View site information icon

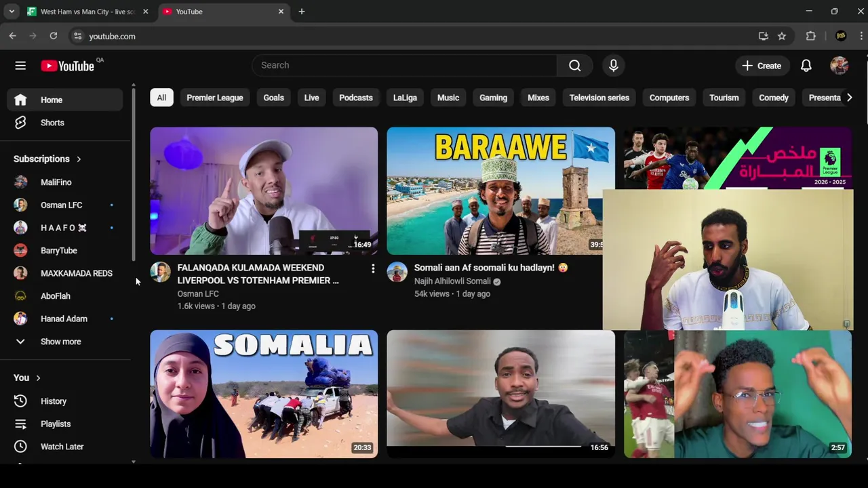77,36
